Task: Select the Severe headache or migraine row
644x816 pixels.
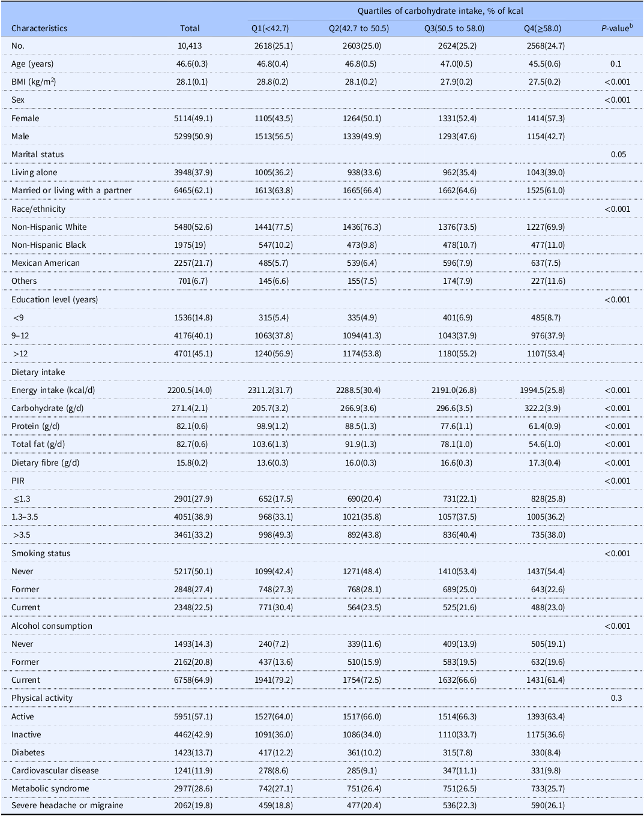Action: (322, 805)
